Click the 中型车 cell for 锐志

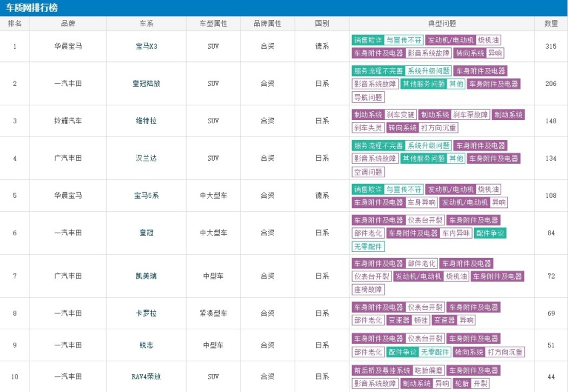pos(213,345)
